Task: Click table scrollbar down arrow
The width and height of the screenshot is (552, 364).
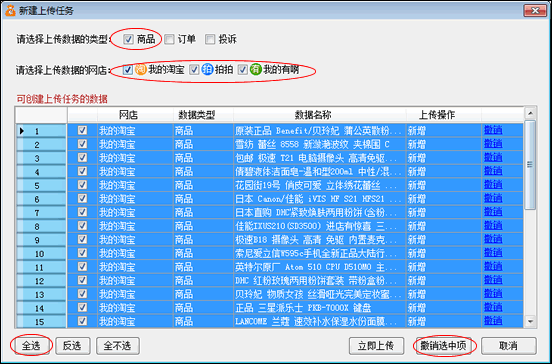Action: coord(530,321)
